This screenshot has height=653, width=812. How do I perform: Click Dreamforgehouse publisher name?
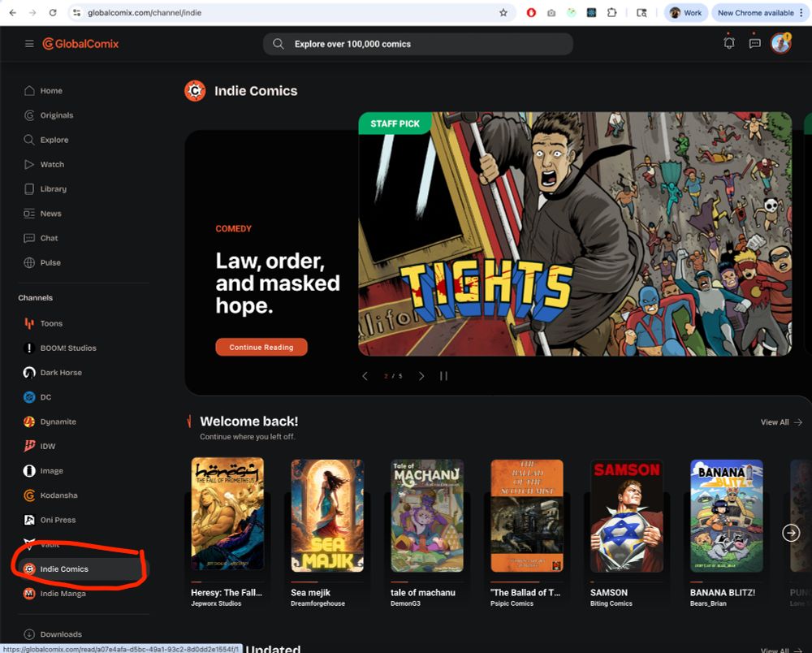point(317,603)
